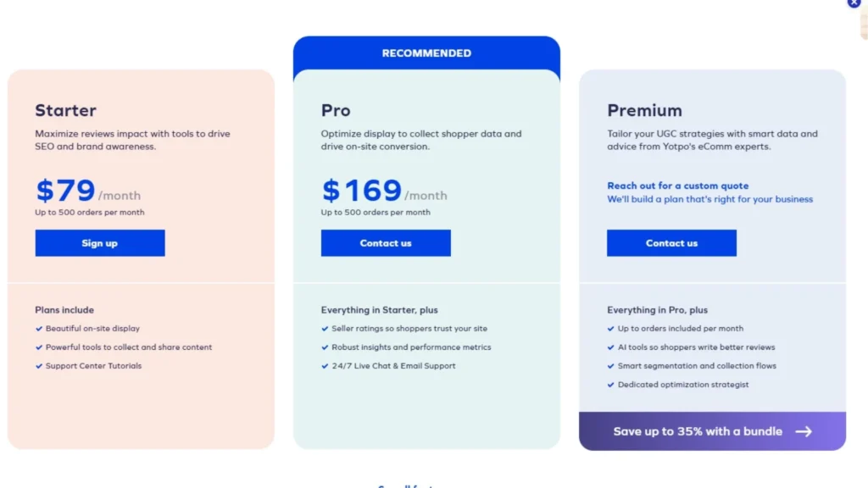Click checkmark beside "Support Center Tutorials"
The image size is (868, 488).
coord(39,366)
